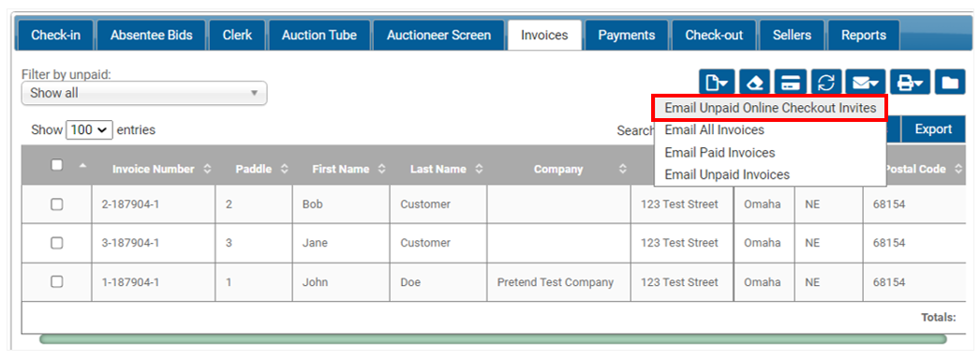Click the credit card payment icon

tap(791, 82)
